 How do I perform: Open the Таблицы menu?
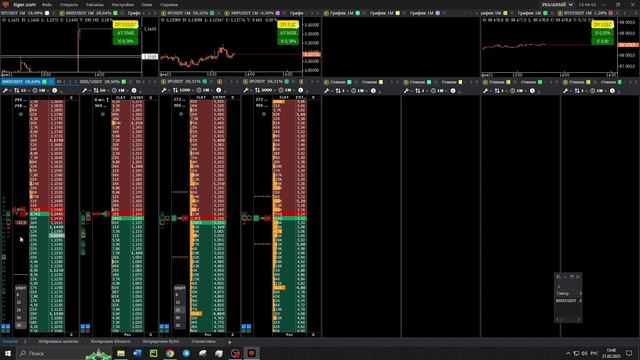point(94,5)
